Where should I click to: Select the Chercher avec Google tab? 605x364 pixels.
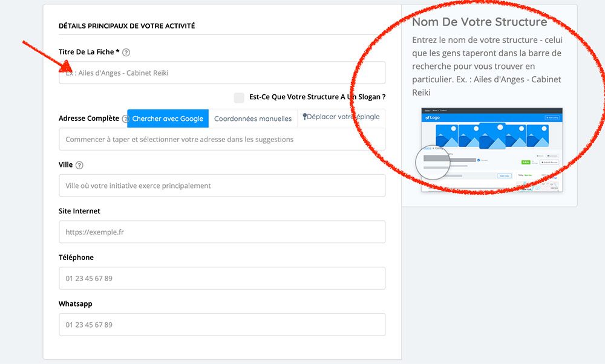(168, 119)
